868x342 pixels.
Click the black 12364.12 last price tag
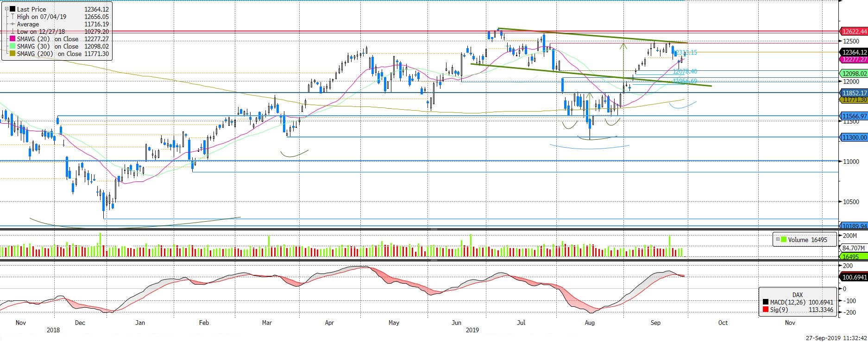coord(854,53)
